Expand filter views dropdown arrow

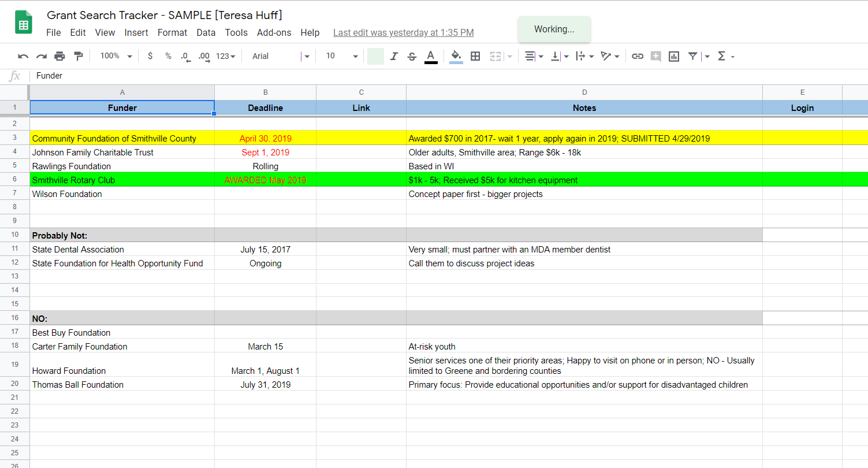[707, 57]
